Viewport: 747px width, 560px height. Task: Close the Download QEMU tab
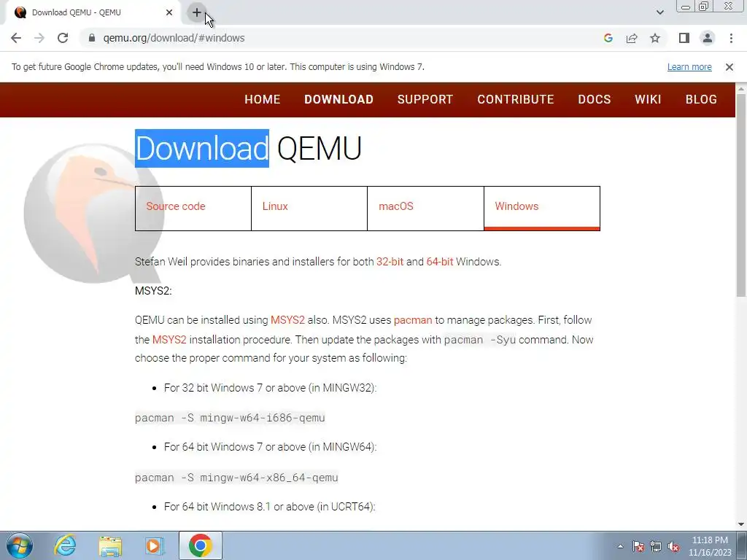169,13
